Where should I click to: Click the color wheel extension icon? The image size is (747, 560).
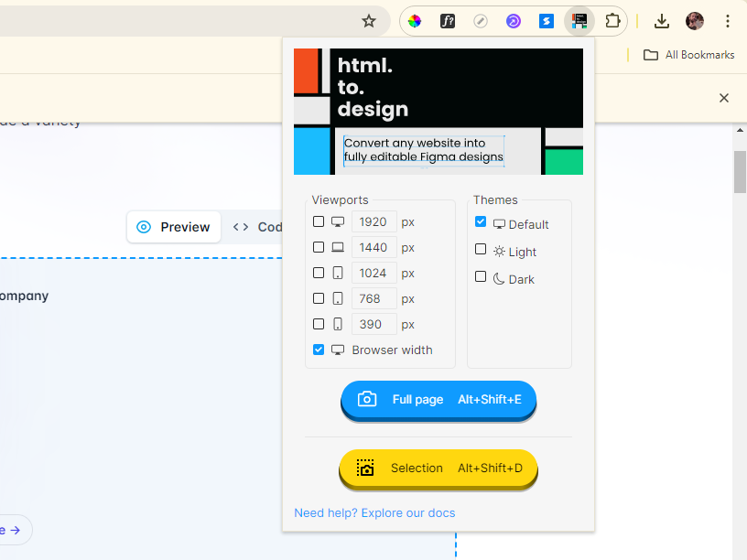415,20
